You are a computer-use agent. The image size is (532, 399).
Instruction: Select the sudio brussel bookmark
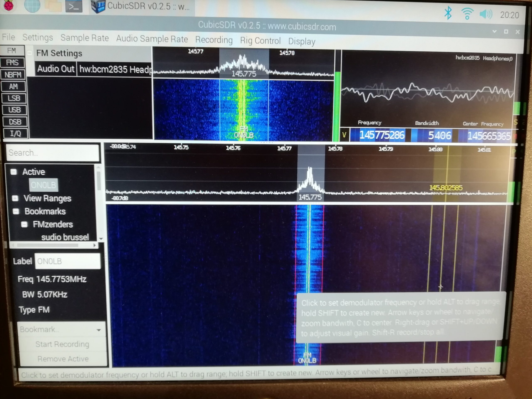(x=65, y=237)
